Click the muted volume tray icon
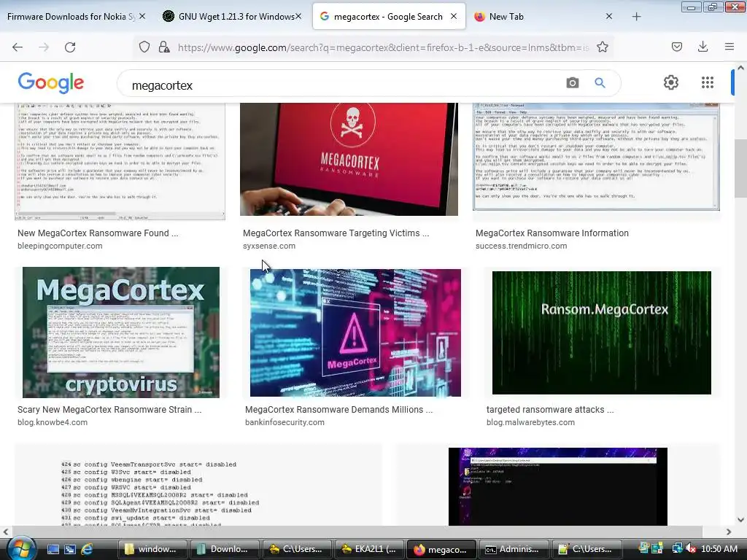 690,548
